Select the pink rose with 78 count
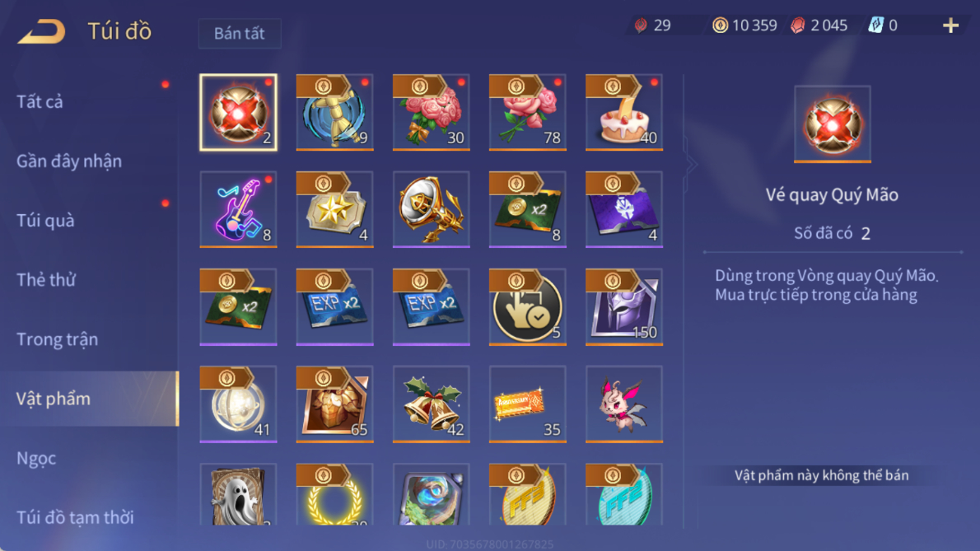980x551 pixels. tap(528, 113)
